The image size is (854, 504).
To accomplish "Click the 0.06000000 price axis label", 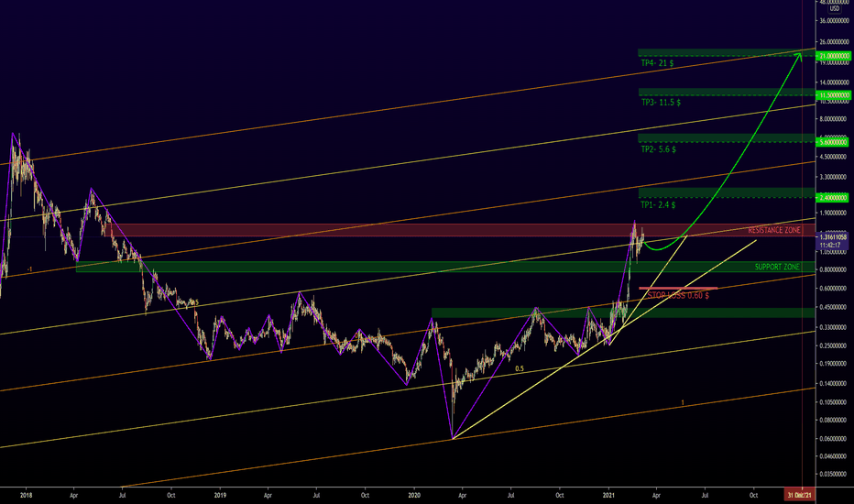I will pyautogui.click(x=833, y=439).
